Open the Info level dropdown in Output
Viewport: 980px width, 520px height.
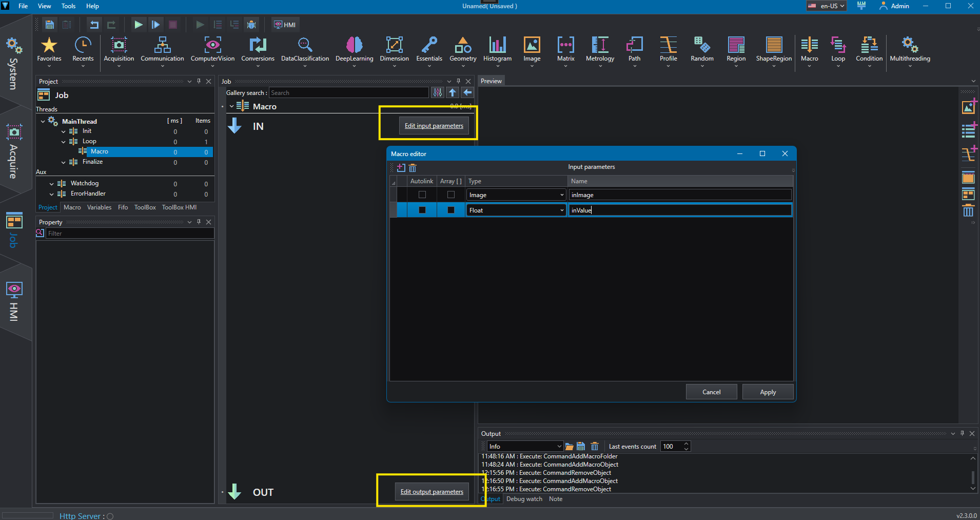tap(524, 446)
